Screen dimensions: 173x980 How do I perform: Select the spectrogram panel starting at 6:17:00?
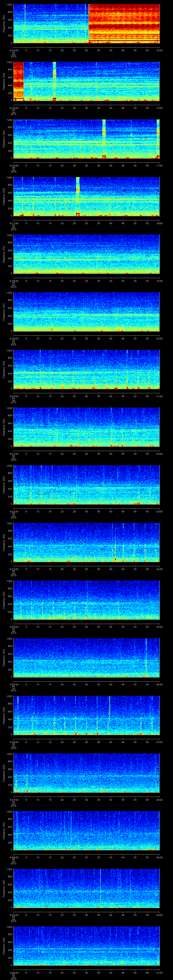pyautogui.click(x=86, y=196)
